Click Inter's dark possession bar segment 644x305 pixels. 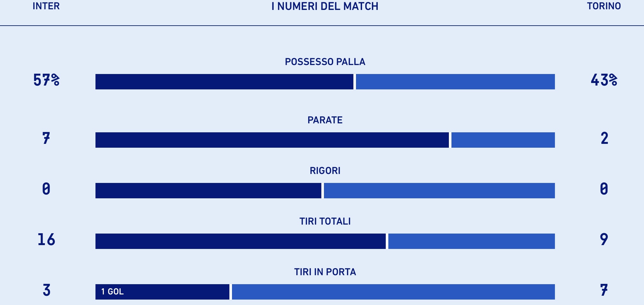click(224, 82)
